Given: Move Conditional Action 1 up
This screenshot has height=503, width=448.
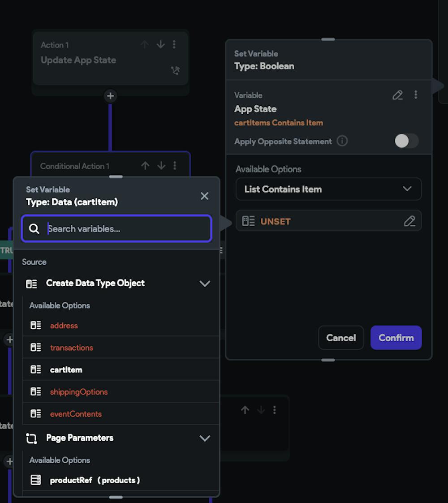Looking at the screenshot, I should [145, 166].
